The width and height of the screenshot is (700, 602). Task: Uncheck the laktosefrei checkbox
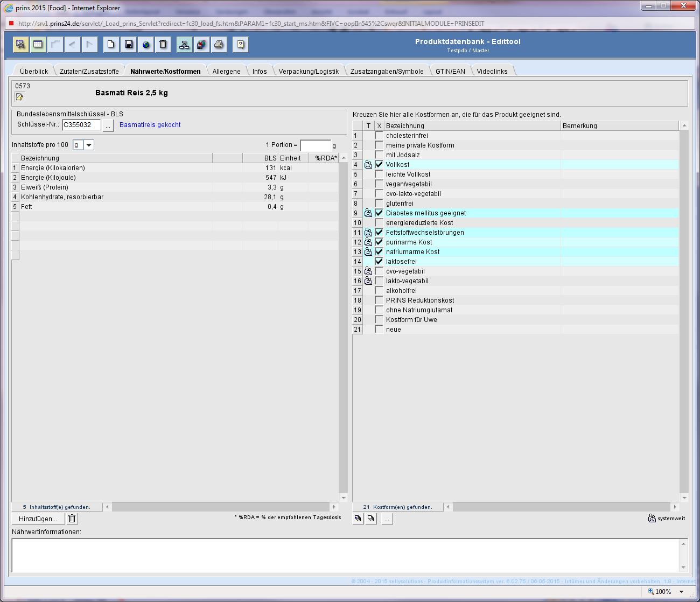coord(379,262)
